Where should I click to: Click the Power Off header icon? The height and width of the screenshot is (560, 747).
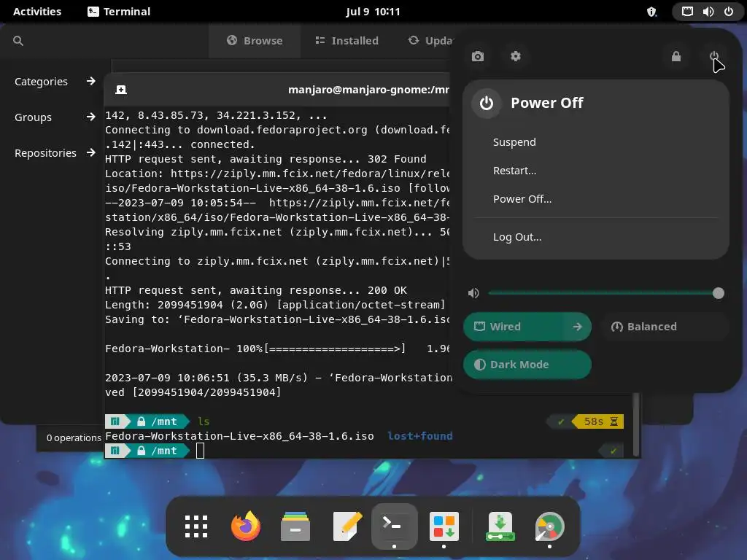tap(487, 103)
